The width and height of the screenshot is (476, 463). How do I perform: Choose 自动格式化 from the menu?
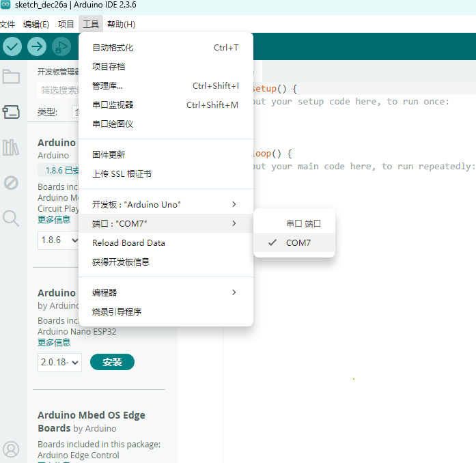click(x=166, y=48)
